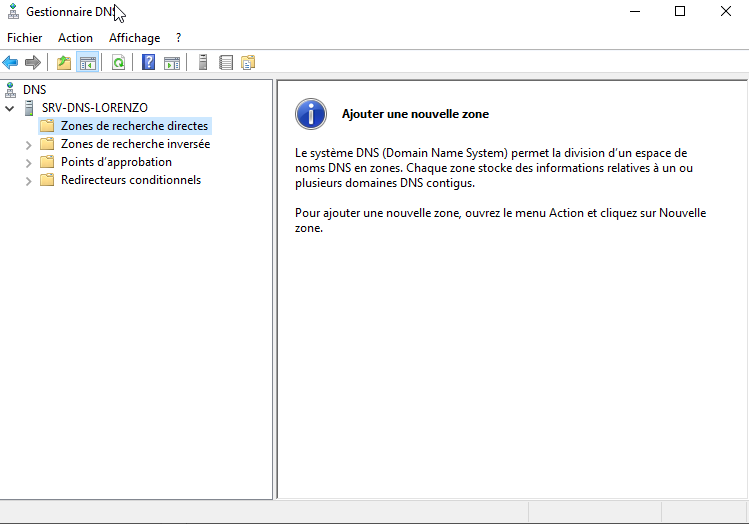Click folder icon of Redirecteurs conditionnels
Image resolution: width=749 pixels, height=524 pixels.
47,180
